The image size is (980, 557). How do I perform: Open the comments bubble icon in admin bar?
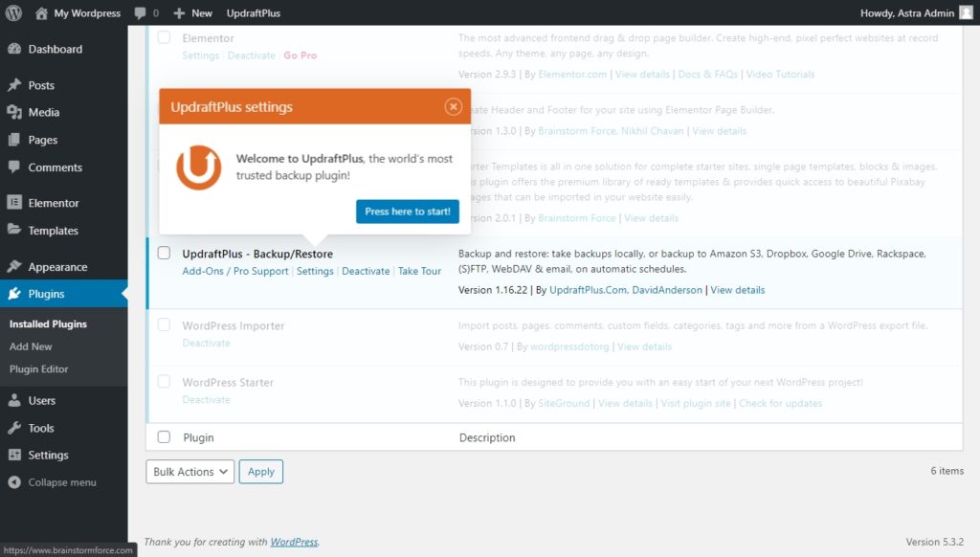coord(140,13)
